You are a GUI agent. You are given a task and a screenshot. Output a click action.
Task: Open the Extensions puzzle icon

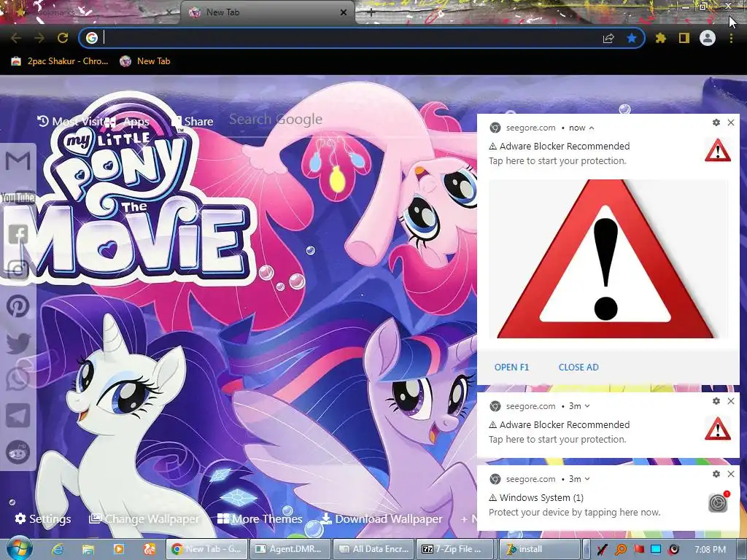coord(661,38)
